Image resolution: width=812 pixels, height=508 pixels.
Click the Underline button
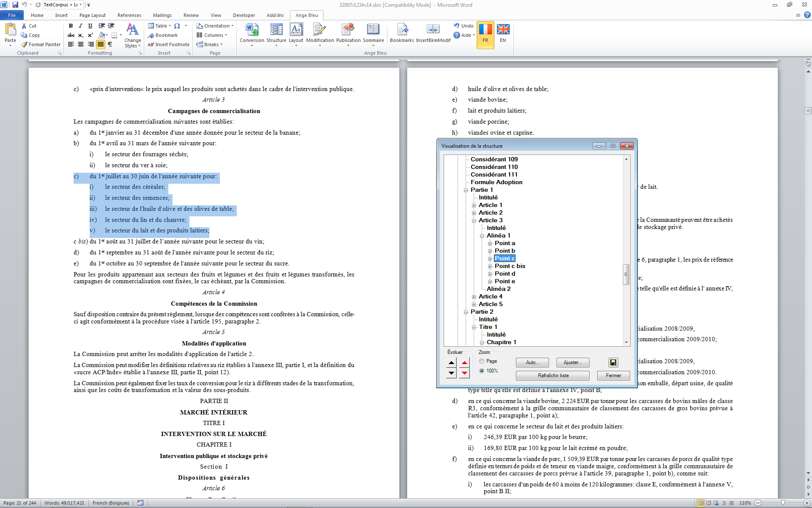(90, 26)
